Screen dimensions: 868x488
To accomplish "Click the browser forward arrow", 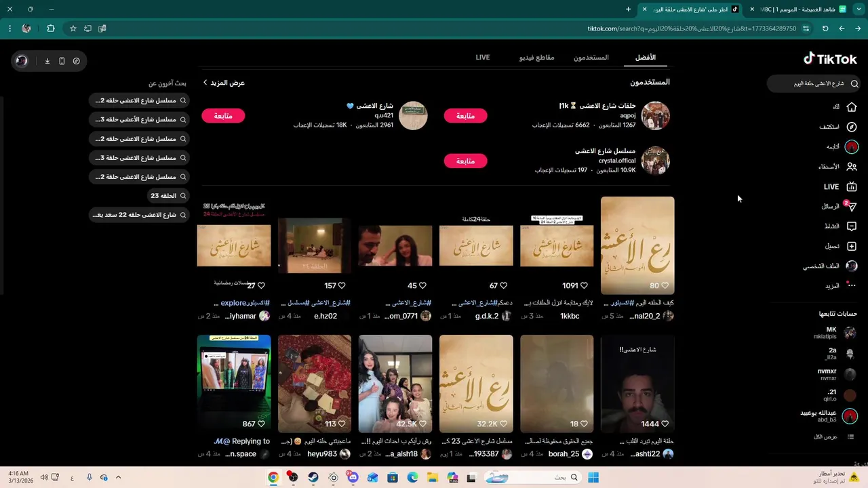I will 842,28.
